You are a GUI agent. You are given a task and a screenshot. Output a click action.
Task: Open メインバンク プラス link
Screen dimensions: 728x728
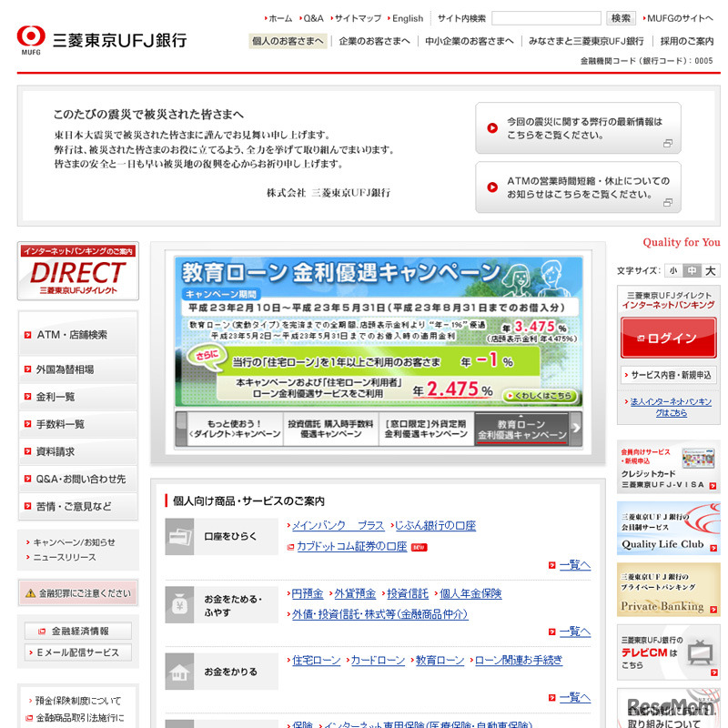pyautogui.click(x=338, y=525)
